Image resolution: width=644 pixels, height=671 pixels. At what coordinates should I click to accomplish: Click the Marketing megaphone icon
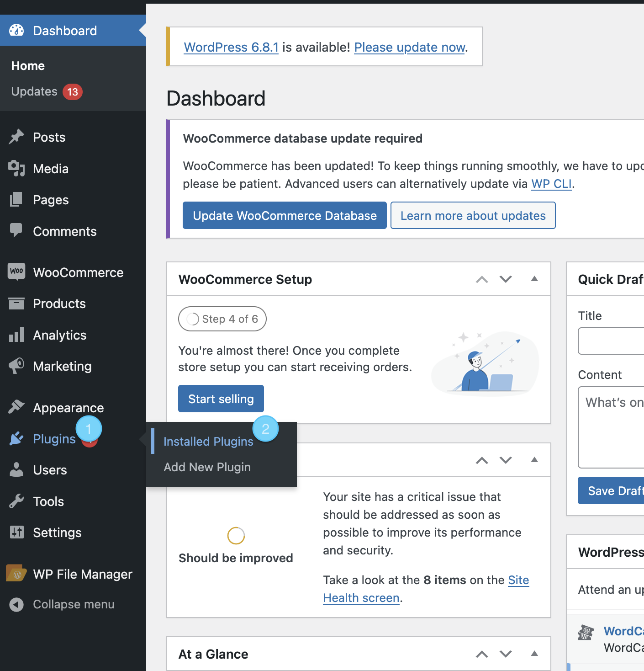(x=16, y=366)
